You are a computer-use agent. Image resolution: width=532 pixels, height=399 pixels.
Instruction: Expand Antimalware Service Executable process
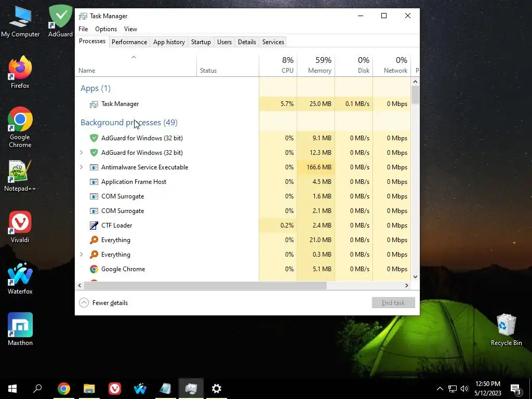[x=82, y=167]
